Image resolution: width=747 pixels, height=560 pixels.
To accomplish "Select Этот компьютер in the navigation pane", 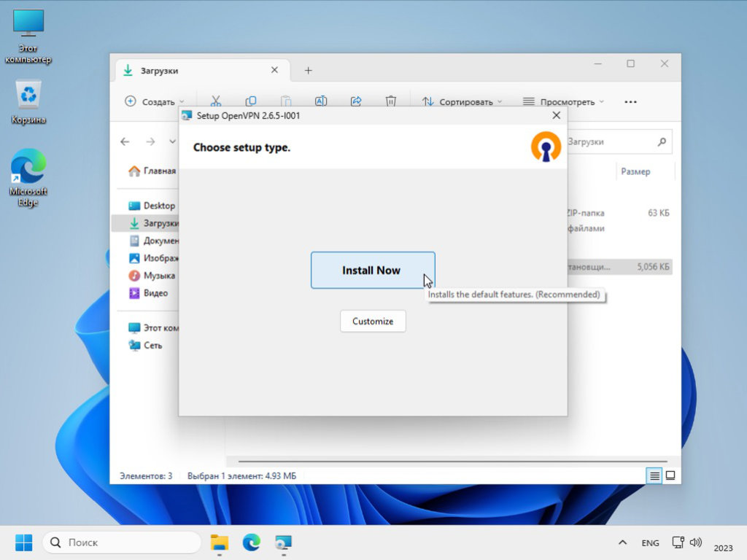I will click(154, 327).
